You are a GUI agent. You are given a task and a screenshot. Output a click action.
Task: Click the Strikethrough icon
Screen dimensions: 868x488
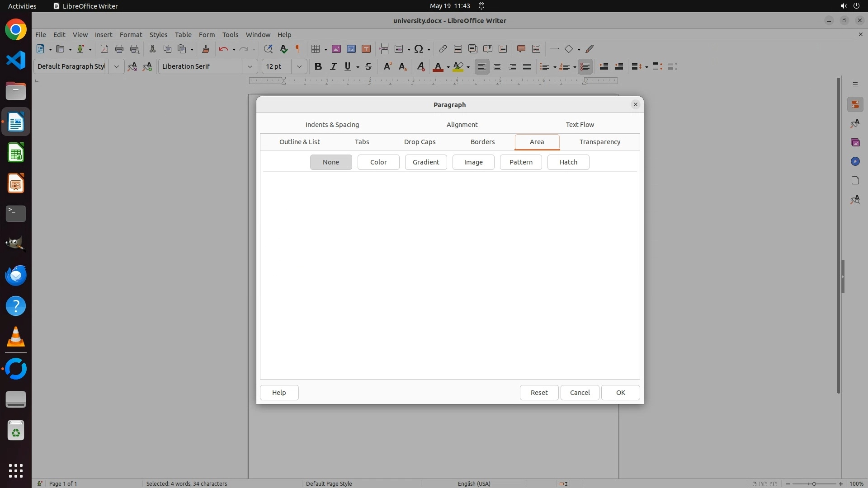point(368,66)
